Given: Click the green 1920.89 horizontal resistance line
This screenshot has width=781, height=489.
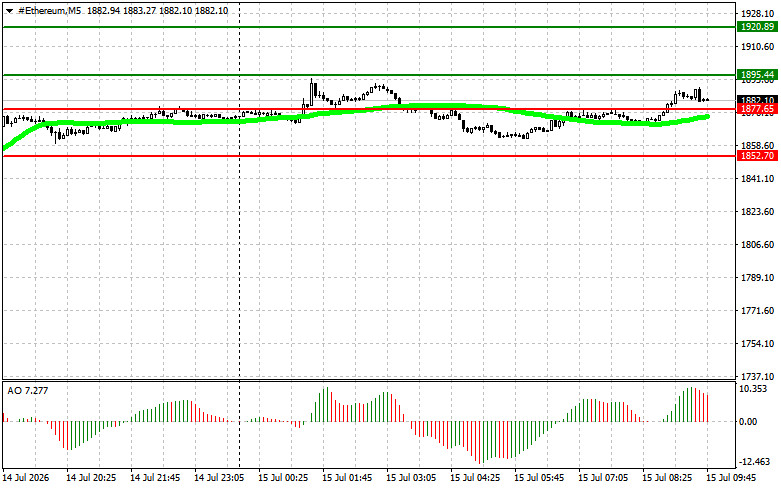Looking at the screenshot, I should tap(369, 27).
